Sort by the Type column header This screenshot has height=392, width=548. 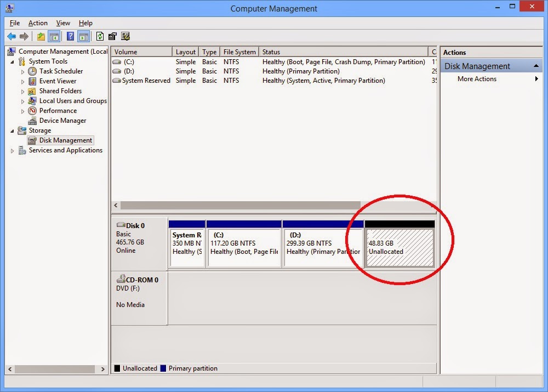209,52
